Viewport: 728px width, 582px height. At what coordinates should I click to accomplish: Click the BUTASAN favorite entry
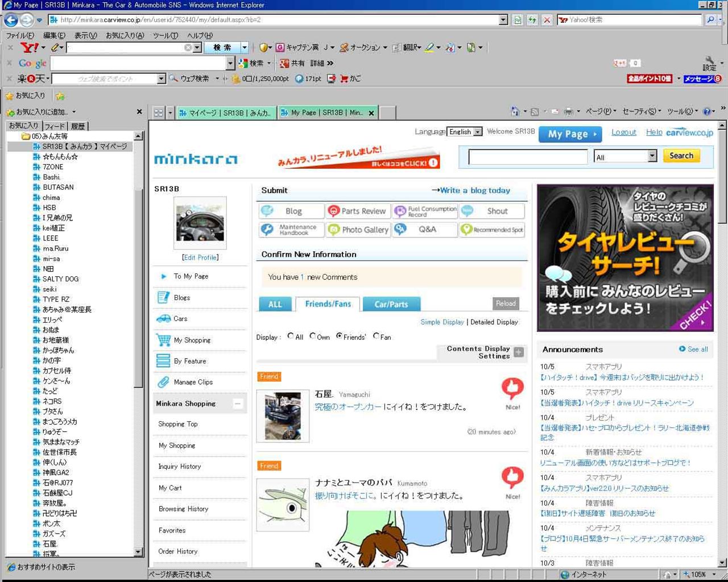pyautogui.click(x=58, y=187)
